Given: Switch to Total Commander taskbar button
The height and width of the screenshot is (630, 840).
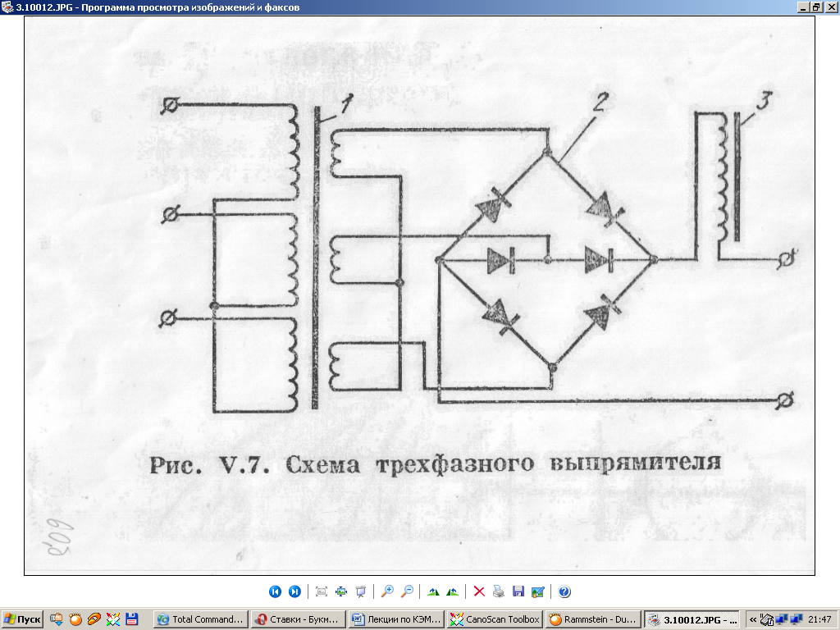Looking at the screenshot, I should pyautogui.click(x=201, y=619).
